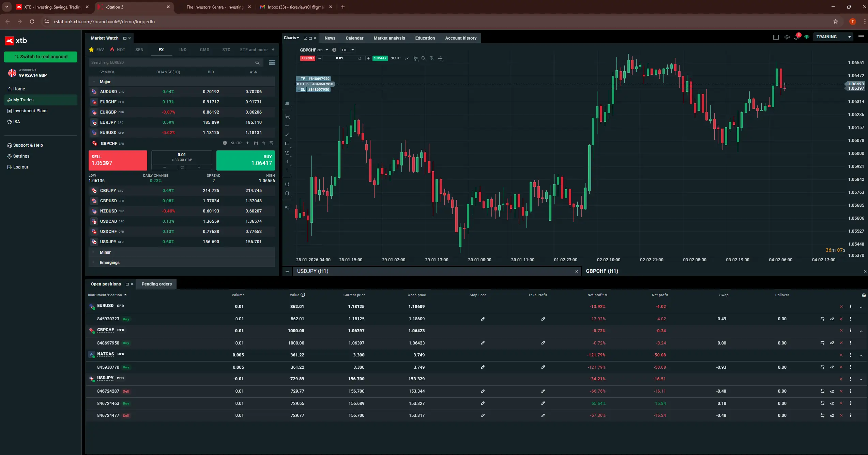The width and height of the screenshot is (868, 455).
Task: Open the Market analysis tab
Action: [x=389, y=38]
